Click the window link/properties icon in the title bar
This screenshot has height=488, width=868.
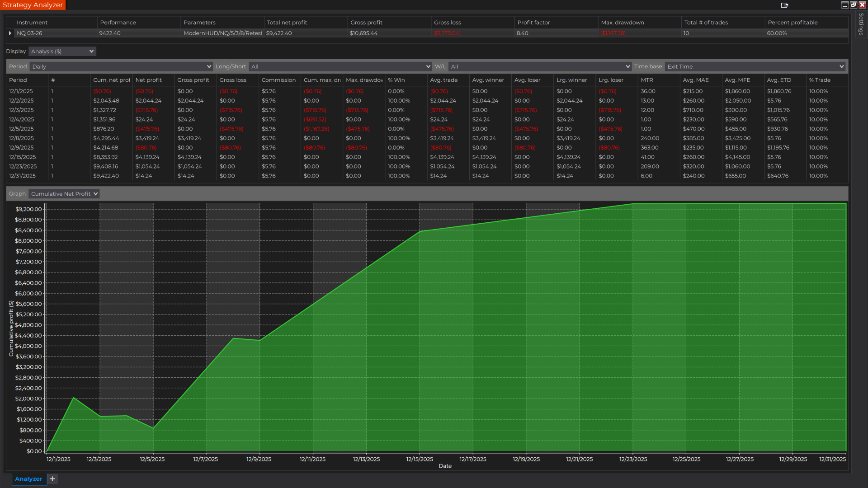[785, 5]
